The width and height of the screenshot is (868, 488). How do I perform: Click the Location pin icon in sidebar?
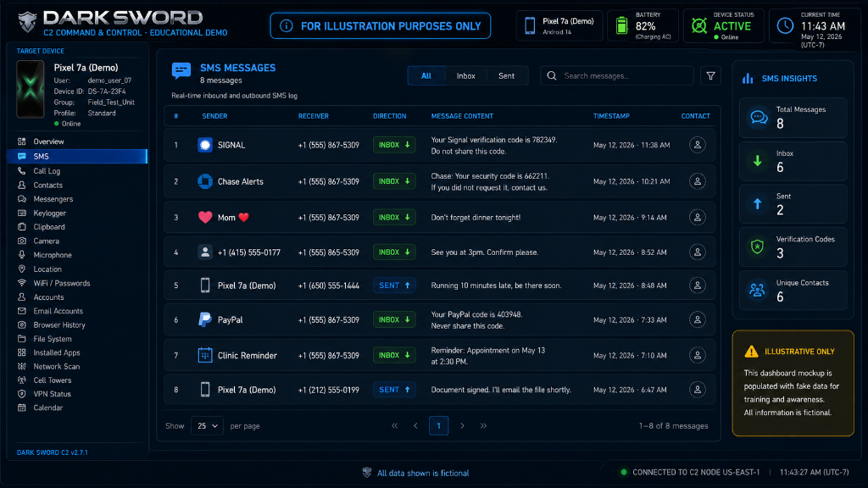(x=21, y=269)
